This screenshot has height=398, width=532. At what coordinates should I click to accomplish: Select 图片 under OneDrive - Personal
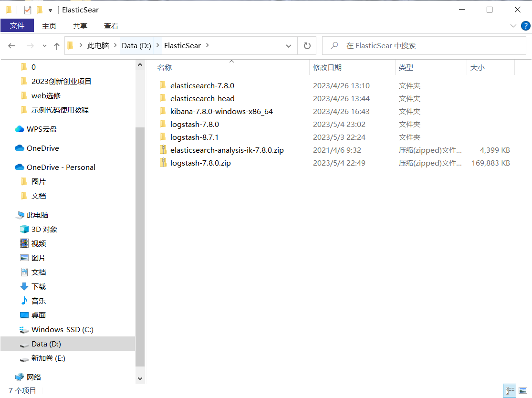click(38, 181)
